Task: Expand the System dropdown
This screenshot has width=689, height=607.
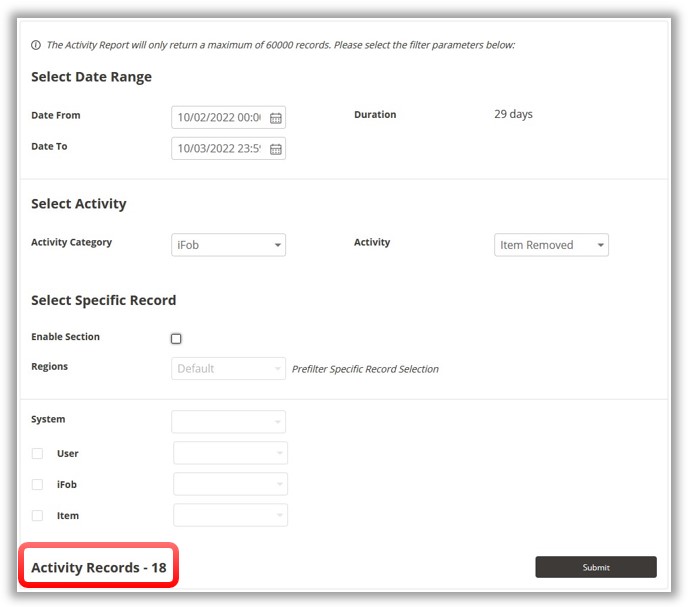Action: point(228,422)
